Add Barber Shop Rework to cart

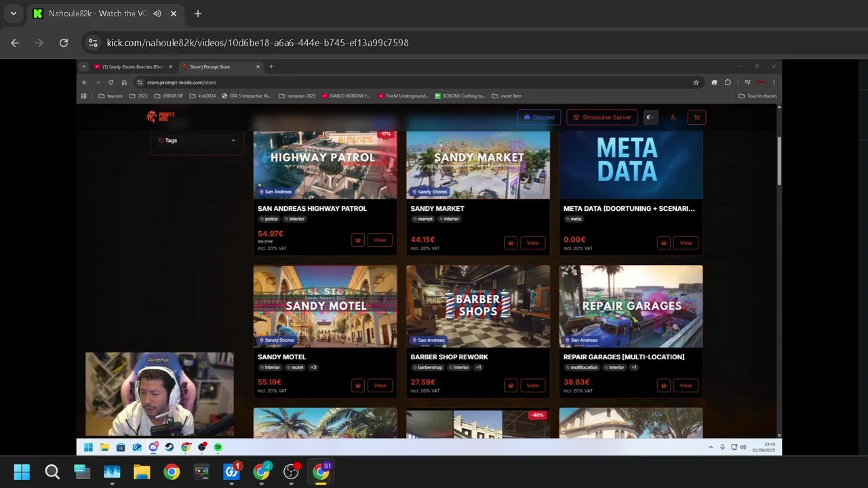[511, 385]
